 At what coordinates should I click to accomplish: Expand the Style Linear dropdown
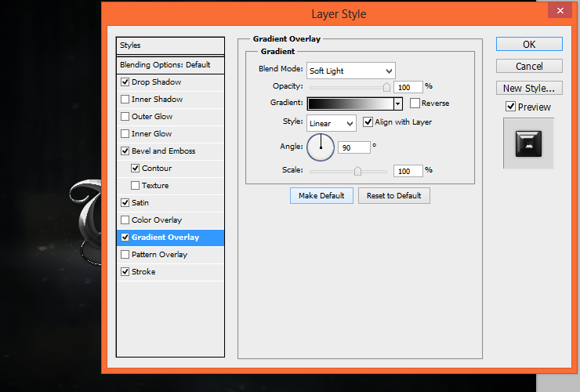331,123
